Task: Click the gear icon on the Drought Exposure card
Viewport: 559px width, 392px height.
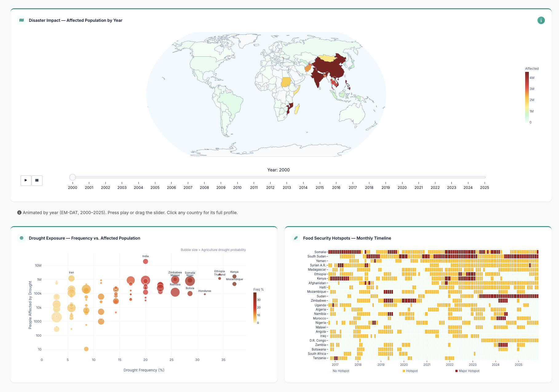Action: (x=21, y=238)
